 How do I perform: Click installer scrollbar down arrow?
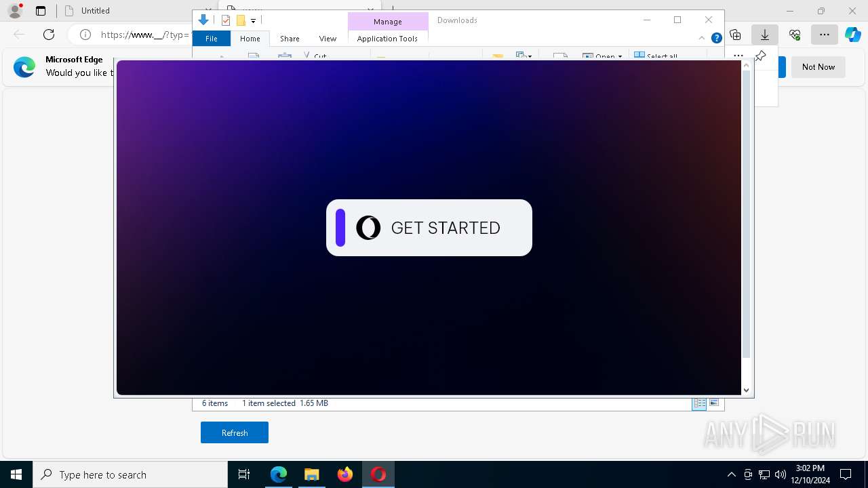[x=747, y=390]
